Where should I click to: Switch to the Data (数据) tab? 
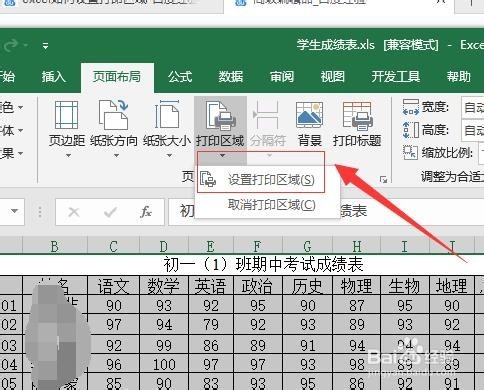(x=231, y=77)
